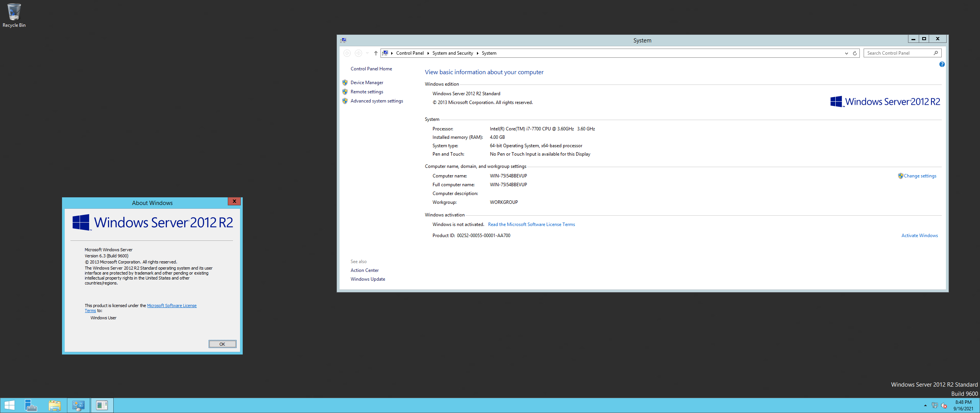Read the Microsoft Software License Terms link
Screen dimensions: 980x413
[531, 224]
